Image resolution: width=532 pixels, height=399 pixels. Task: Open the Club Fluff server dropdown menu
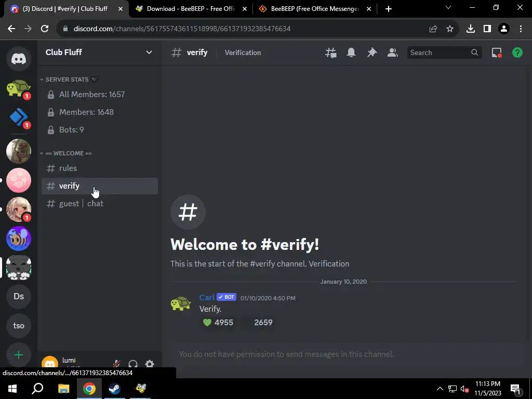(x=99, y=52)
